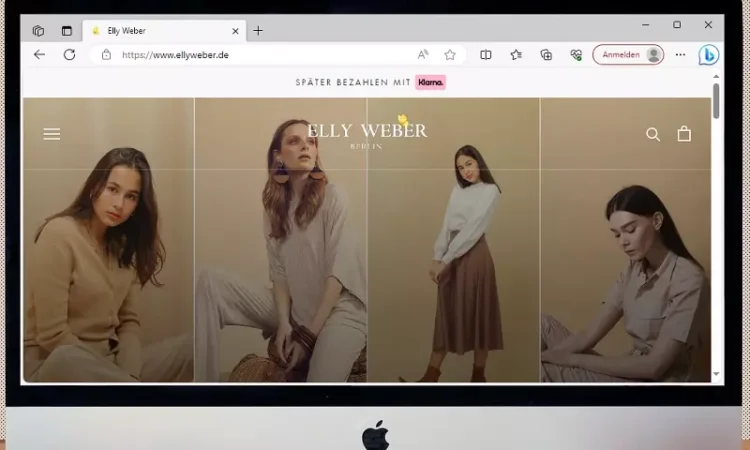
Task: Open the photo of woman with large earrings
Action: click(x=281, y=240)
